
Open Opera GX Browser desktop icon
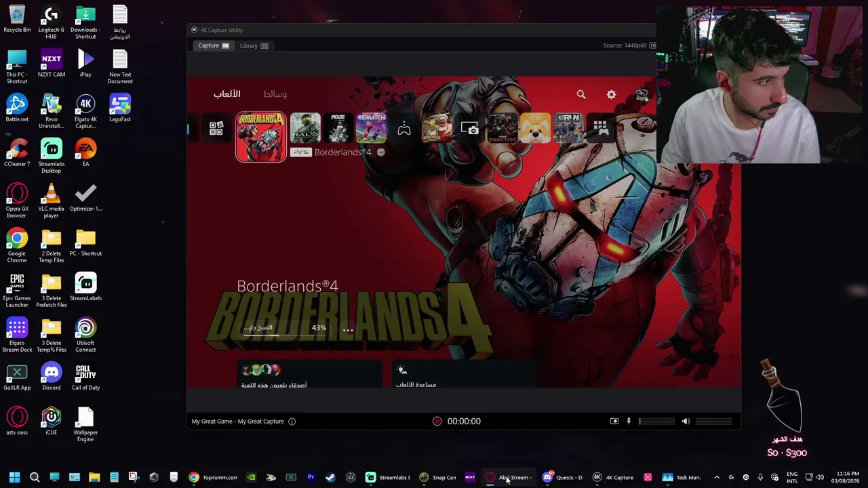pyautogui.click(x=17, y=201)
